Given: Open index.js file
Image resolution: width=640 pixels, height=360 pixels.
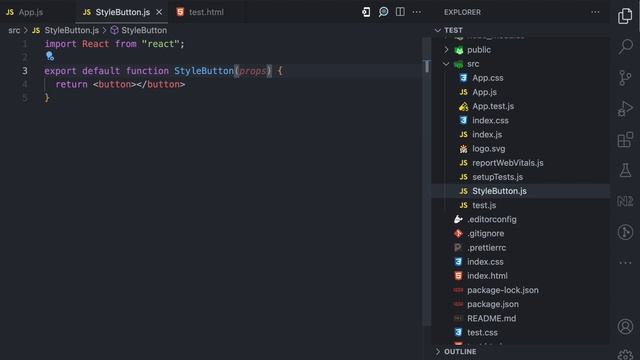Looking at the screenshot, I should pos(487,135).
